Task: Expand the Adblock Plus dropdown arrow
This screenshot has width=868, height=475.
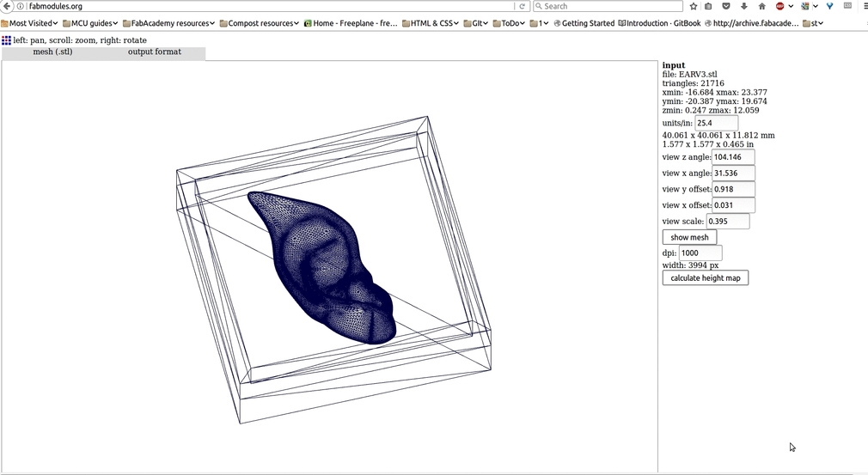Action: pos(791,6)
